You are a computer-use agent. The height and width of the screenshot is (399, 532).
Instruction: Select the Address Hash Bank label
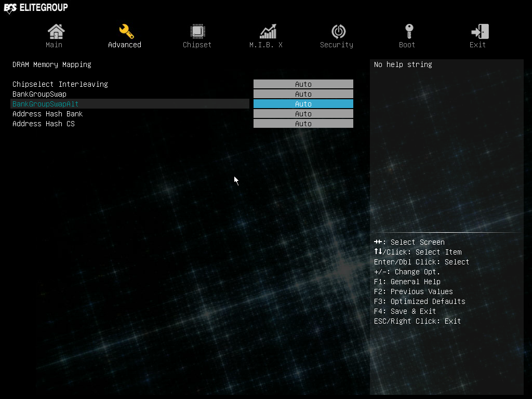pyautogui.click(x=47, y=114)
